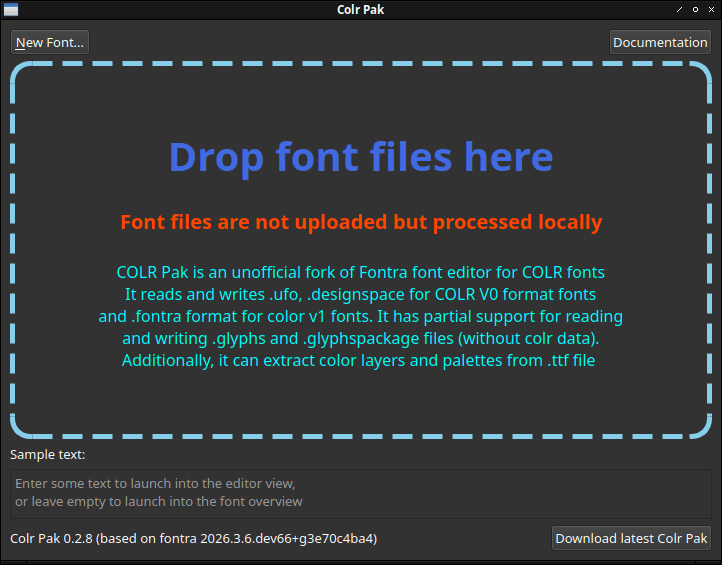Click the 'Sample text:' label

tap(47, 455)
